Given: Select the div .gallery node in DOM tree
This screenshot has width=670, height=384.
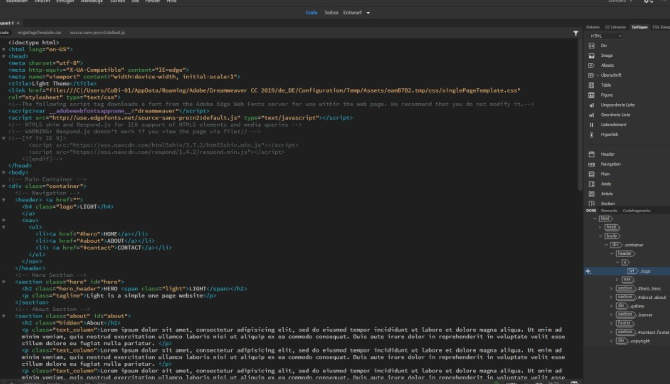Looking at the screenshot, I should 630,306.
